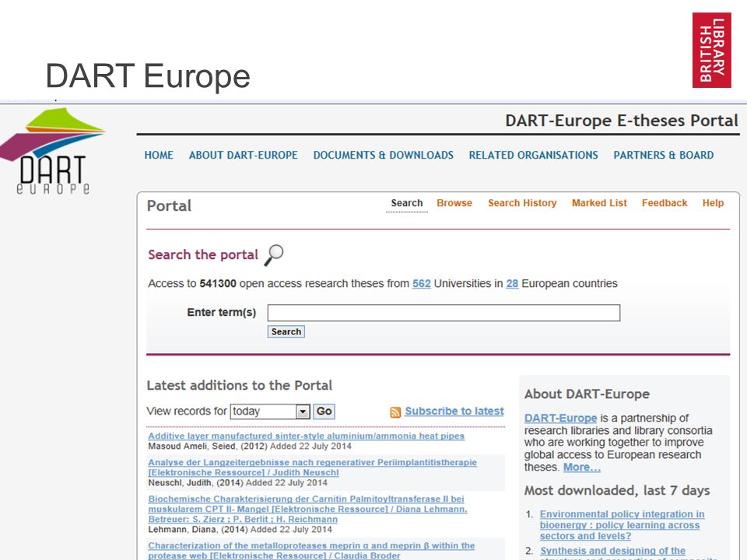Screen dimensions: 747x560
Task: Click the 'Most downloaded, last 7 days' heading
Action: tap(617, 491)
